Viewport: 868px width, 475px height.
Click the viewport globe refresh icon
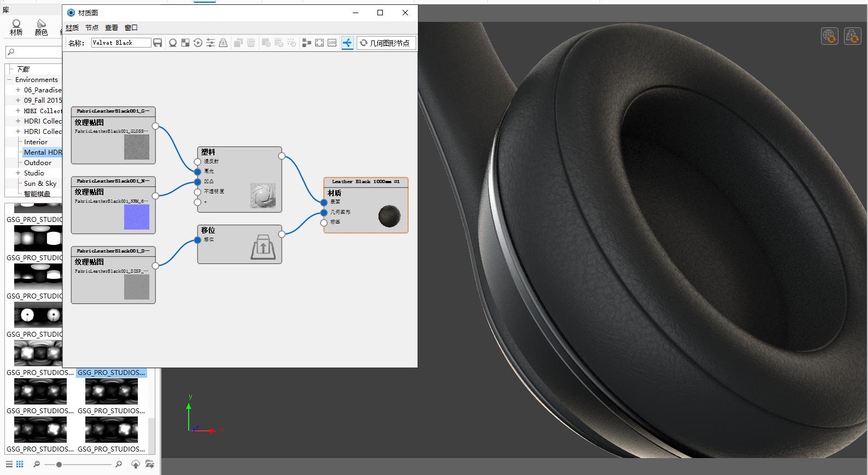(x=830, y=36)
